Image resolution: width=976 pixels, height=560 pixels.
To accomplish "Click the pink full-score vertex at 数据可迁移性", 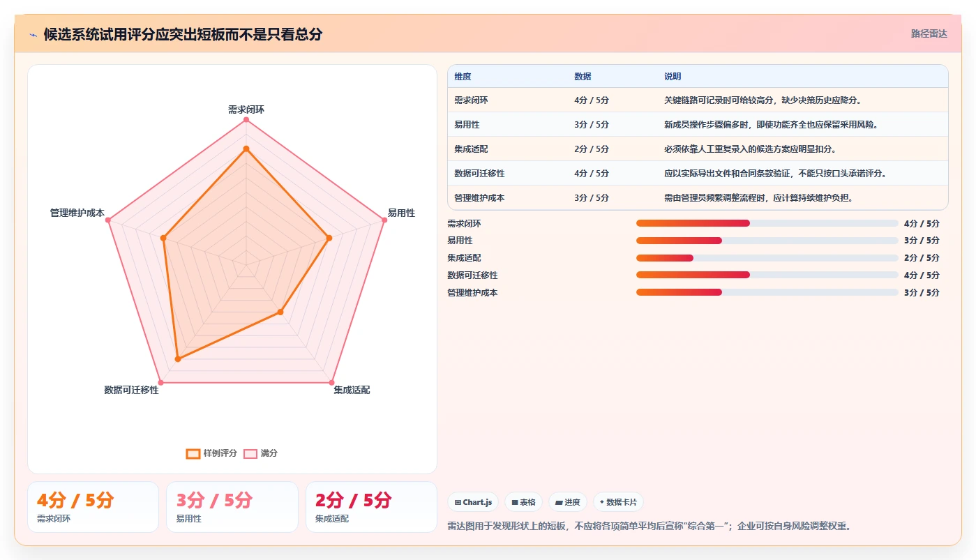I will pos(161,382).
